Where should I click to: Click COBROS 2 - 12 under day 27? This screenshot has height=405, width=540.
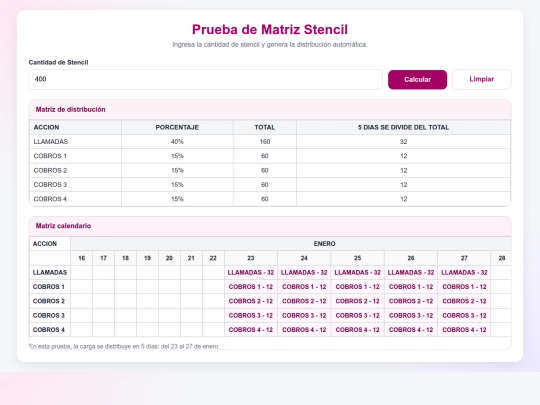[x=464, y=301]
